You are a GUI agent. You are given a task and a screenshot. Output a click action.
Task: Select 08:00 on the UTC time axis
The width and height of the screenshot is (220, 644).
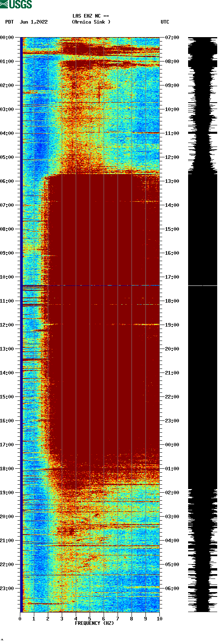pos(172,61)
